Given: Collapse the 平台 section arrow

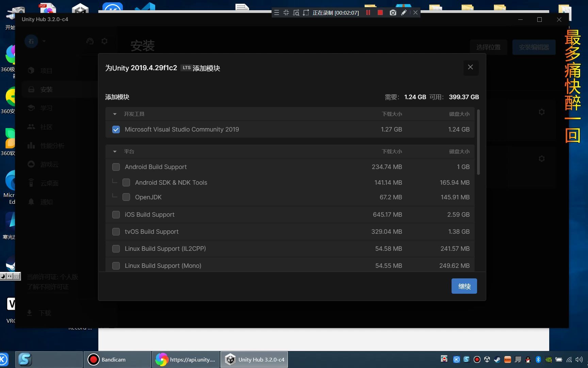Looking at the screenshot, I should click(x=115, y=152).
